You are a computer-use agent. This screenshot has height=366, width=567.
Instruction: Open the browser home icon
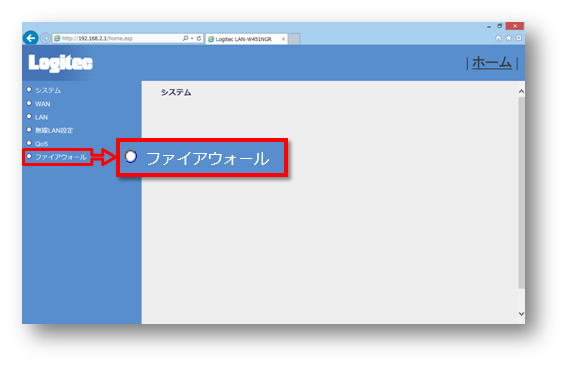click(498, 38)
